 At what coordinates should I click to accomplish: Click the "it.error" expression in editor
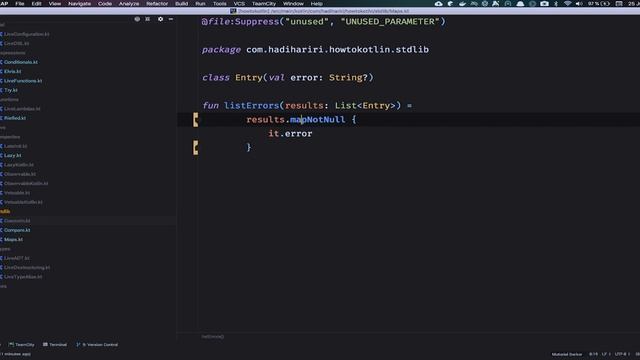pos(290,133)
